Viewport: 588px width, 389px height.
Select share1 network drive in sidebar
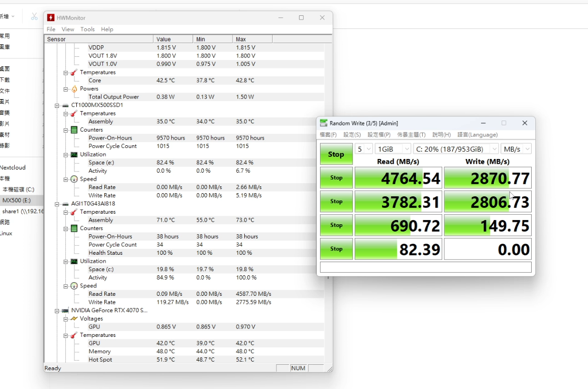pos(22,211)
